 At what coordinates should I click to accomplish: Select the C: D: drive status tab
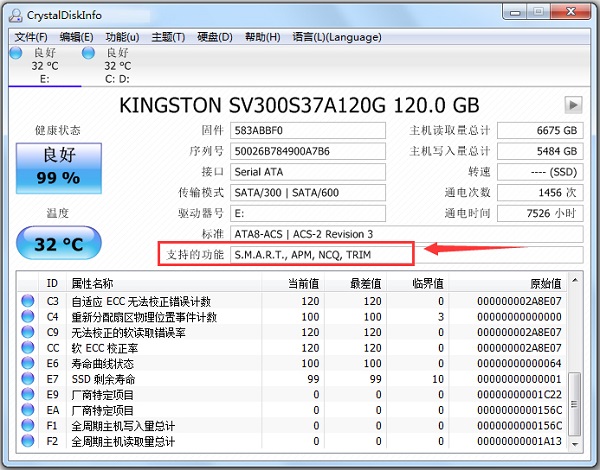(117, 65)
